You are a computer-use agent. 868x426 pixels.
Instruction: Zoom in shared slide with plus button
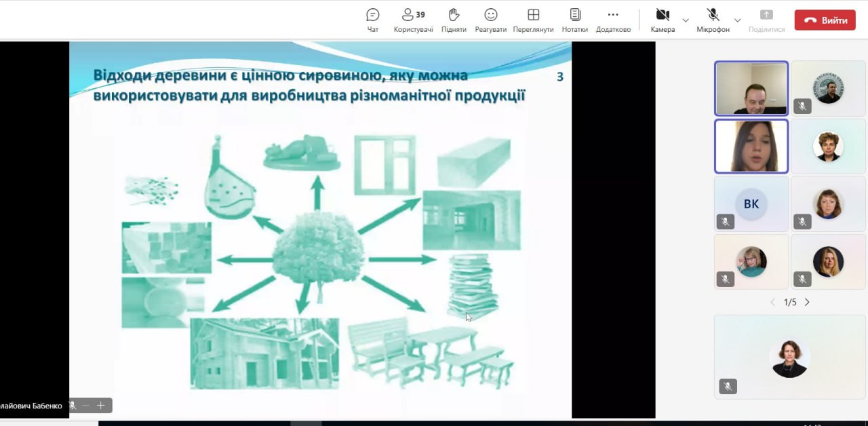tap(100, 406)
